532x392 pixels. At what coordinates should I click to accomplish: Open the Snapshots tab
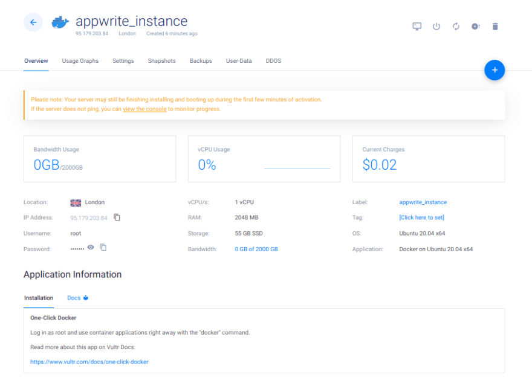[x=161, y=60]
